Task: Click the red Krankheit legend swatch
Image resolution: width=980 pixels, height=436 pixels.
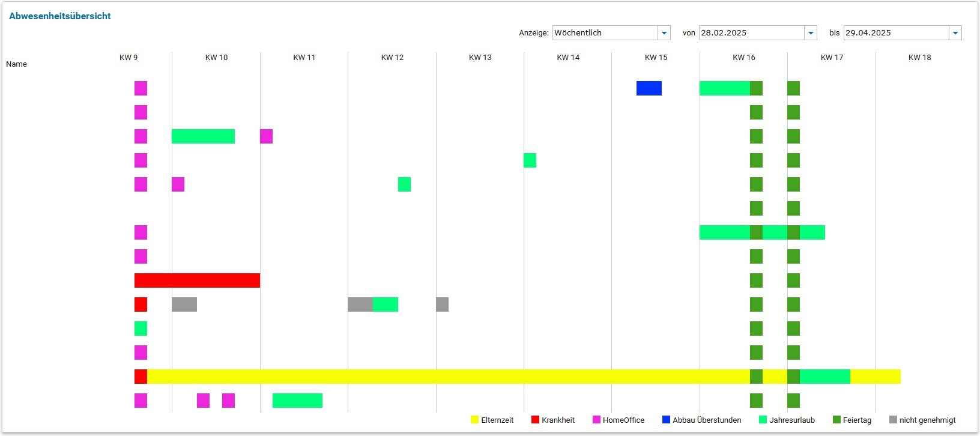Action: [x=535, y=420]
